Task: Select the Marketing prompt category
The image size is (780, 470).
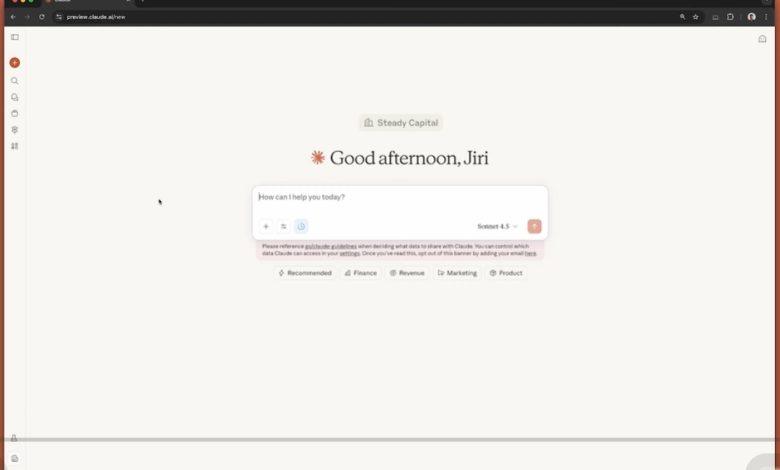Action: (x=457, y=273)
